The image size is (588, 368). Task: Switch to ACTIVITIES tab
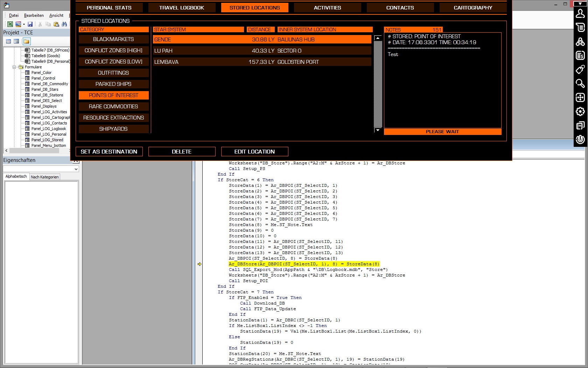328,8
